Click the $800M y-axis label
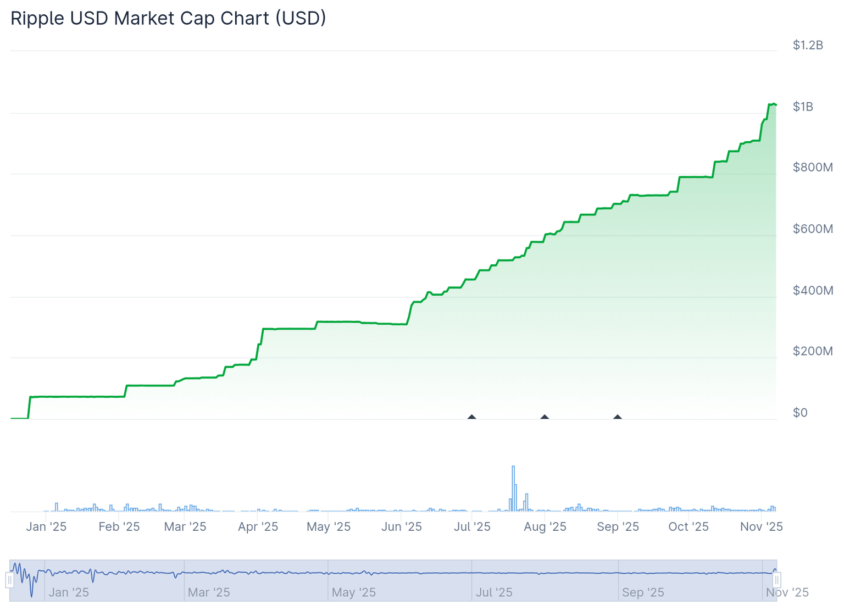 813,167
